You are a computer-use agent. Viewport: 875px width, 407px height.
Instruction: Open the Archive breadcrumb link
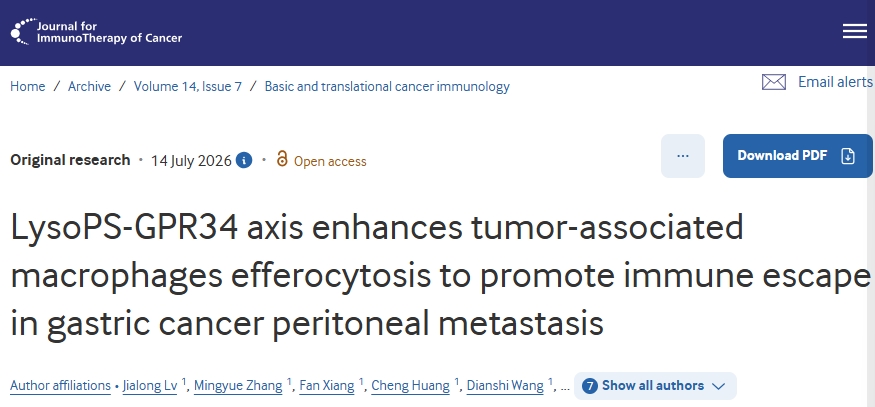pos(89,87)
